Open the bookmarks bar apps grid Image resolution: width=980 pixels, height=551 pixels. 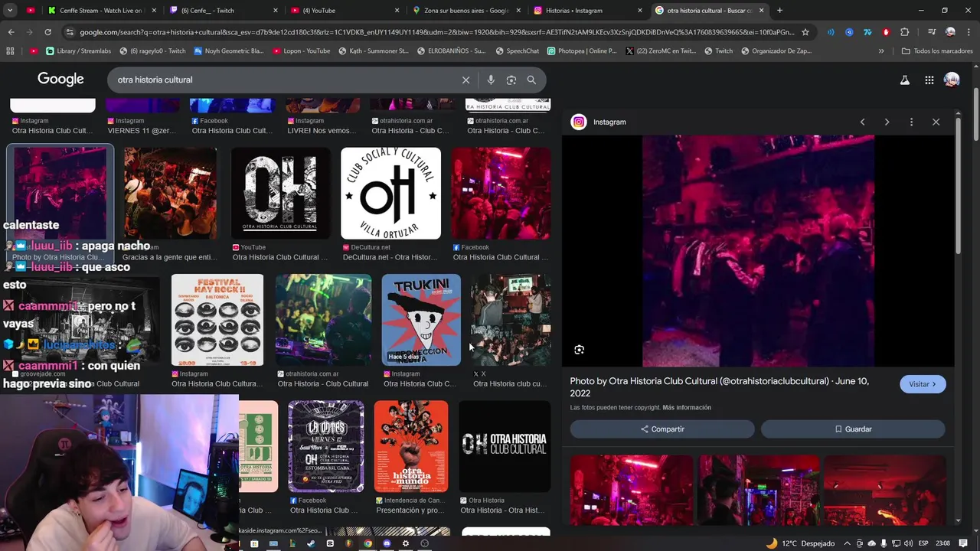pyautogui.click(x=10, y=51)
